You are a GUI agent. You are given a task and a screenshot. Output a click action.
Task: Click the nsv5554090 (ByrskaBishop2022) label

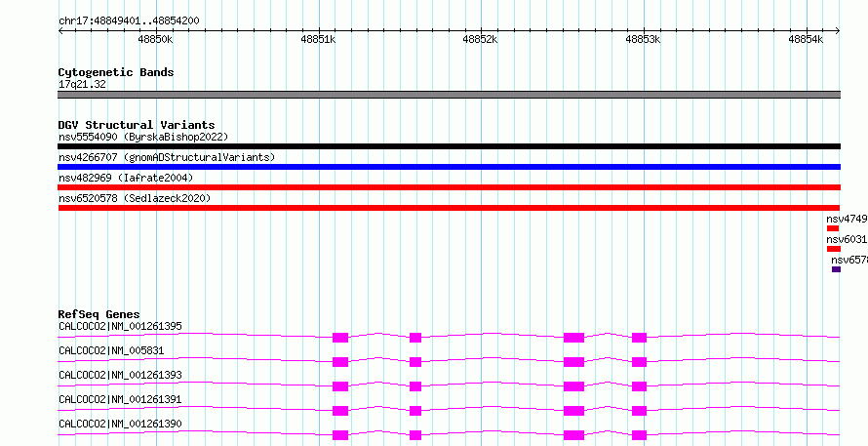click(x=143, y=137)
